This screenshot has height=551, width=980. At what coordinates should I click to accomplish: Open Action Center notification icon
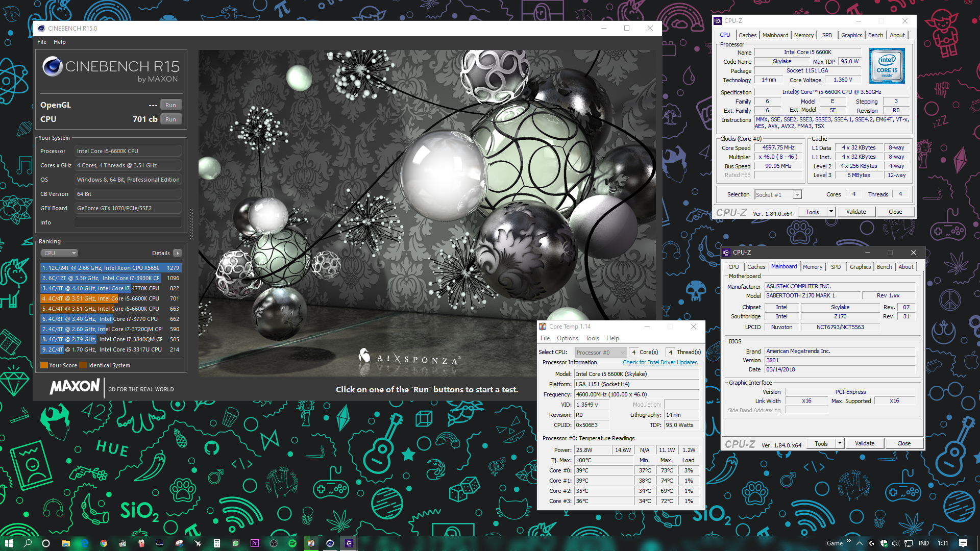click(x=963, y=543)
